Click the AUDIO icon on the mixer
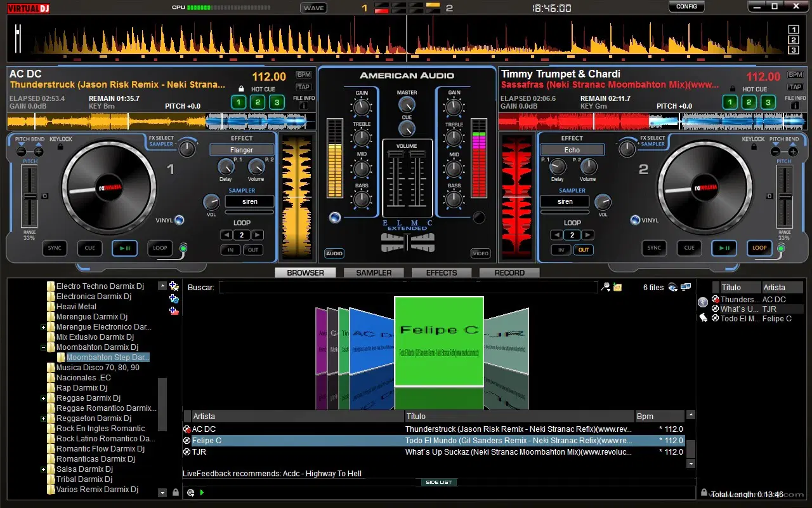This screenshot has height=508, width=812. pos(334,253)
